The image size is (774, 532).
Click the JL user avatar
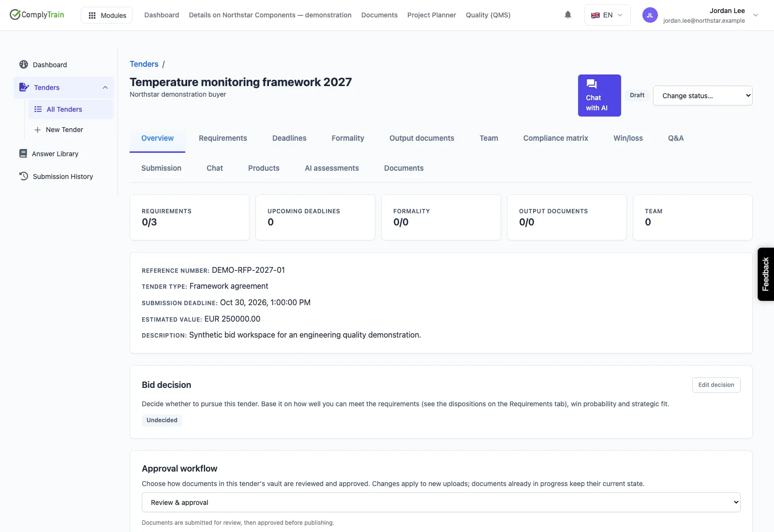point(650,15)
